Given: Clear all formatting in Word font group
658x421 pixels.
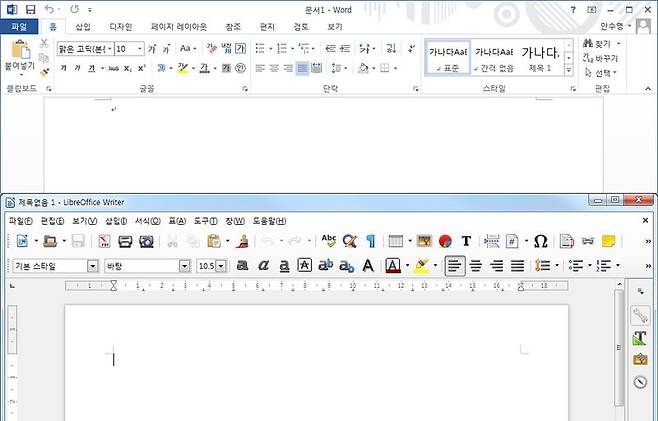Looking at the screenshot, I should coord(212,49).
